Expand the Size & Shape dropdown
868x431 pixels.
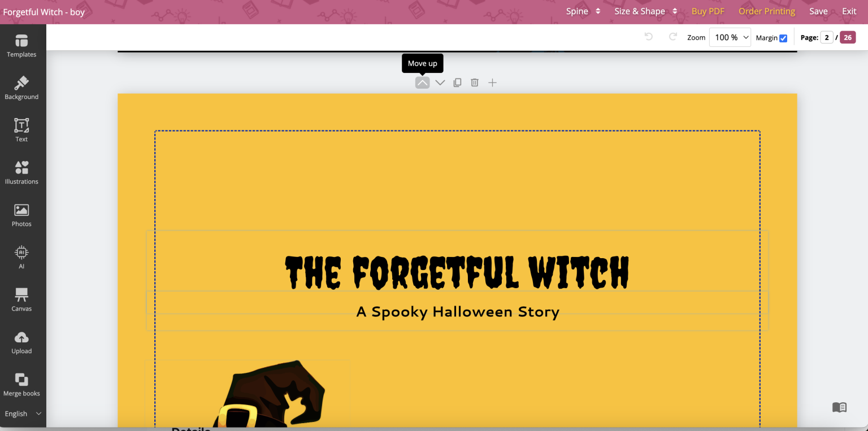(645, 11)
